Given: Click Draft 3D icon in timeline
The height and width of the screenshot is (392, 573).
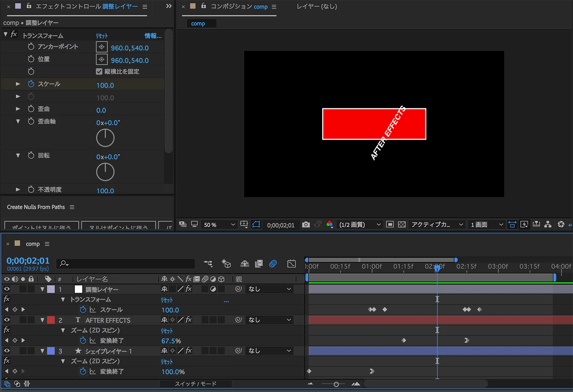Looking at the screenshot, I should pyautogui.click(x=226, y=263).
